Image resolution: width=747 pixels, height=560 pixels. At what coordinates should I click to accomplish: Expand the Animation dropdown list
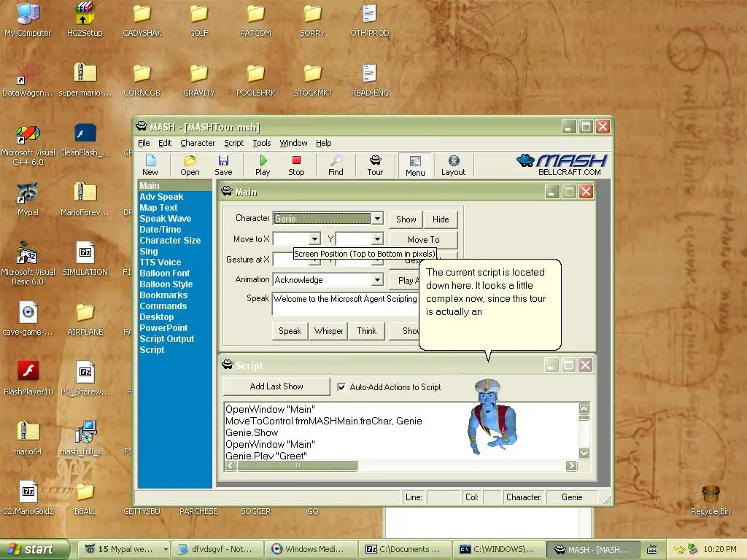[377, 279]
